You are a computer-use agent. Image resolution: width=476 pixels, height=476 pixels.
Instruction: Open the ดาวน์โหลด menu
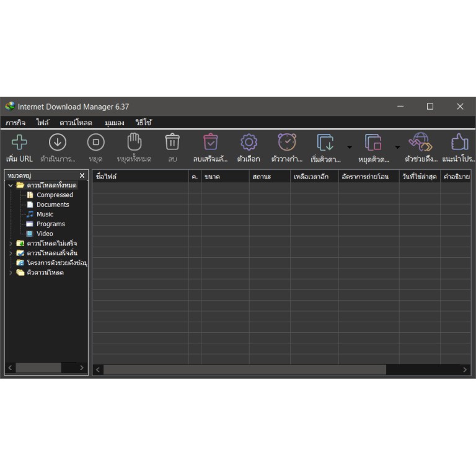(76, 123)
